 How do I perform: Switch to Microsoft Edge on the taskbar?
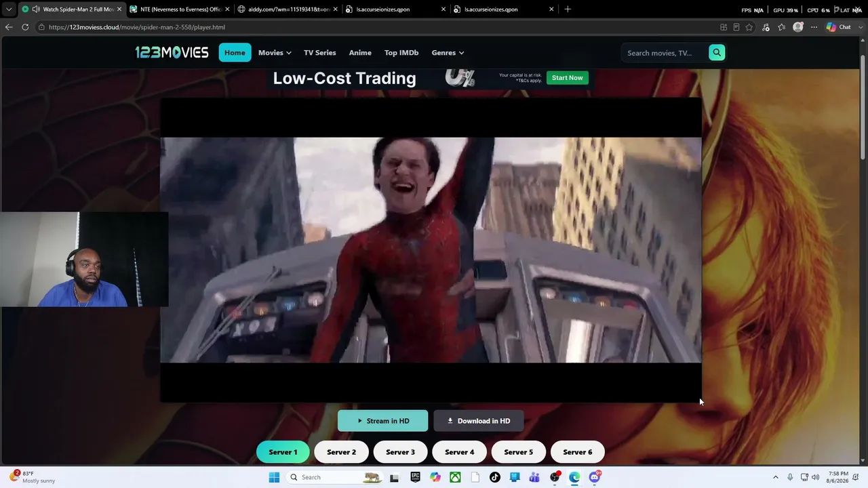574,477
